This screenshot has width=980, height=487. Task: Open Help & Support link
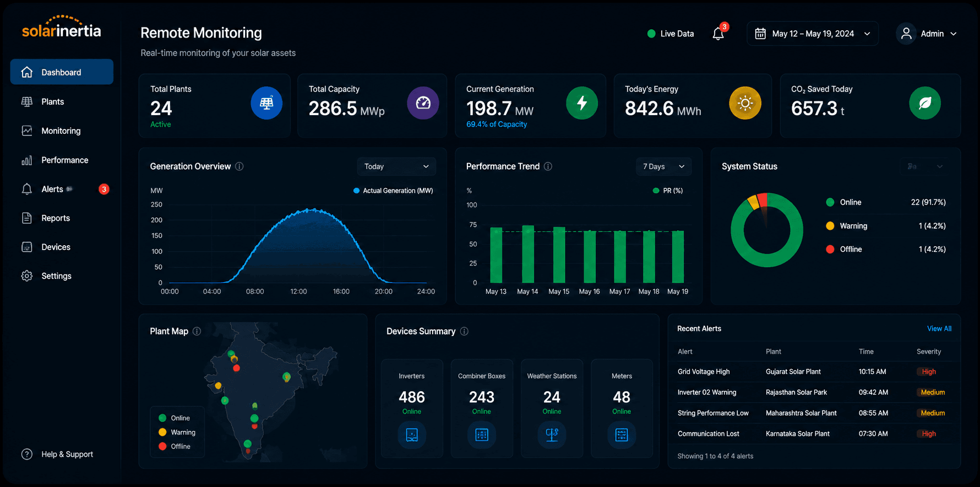[67, 454]
